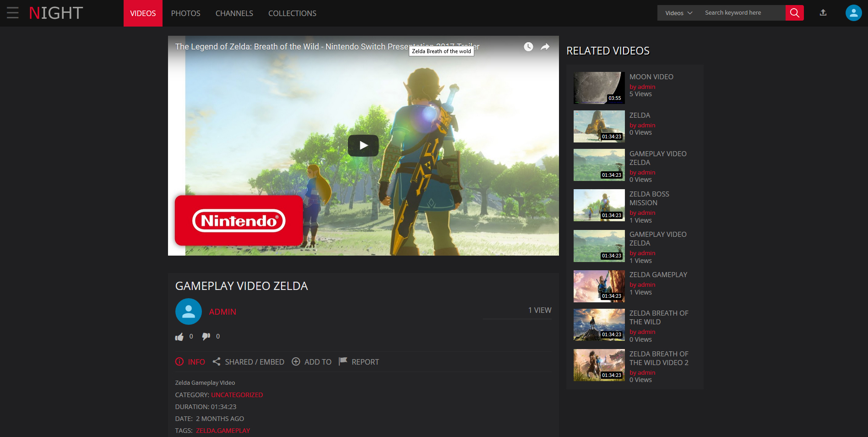Image resolution: width=868 pixels, height=437 pixels.
Task: Click the NIGHT site logo
Action: click(56, 13)
